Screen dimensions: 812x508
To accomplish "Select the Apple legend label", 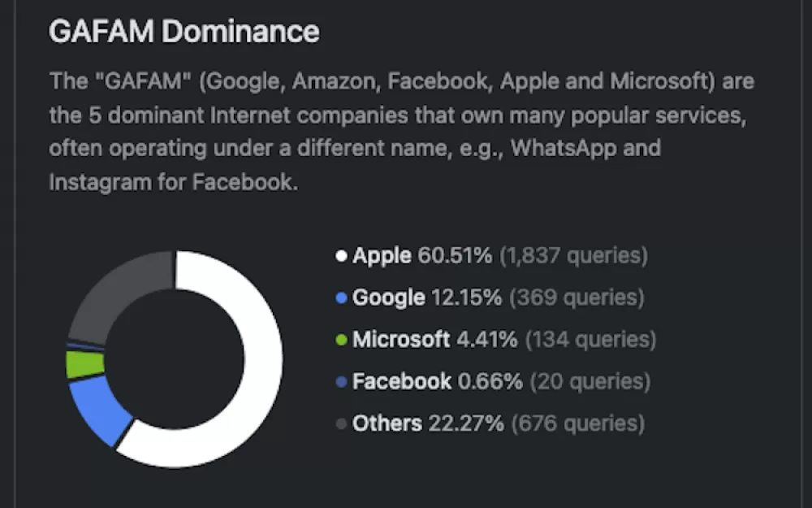I will pyautogui.click(x=382, y=255).
